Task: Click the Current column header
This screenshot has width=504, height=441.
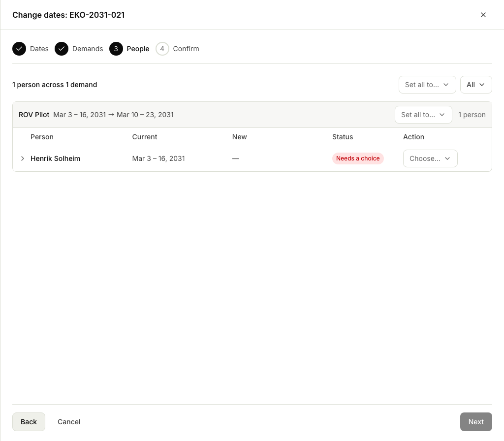Action: [145, 137]
